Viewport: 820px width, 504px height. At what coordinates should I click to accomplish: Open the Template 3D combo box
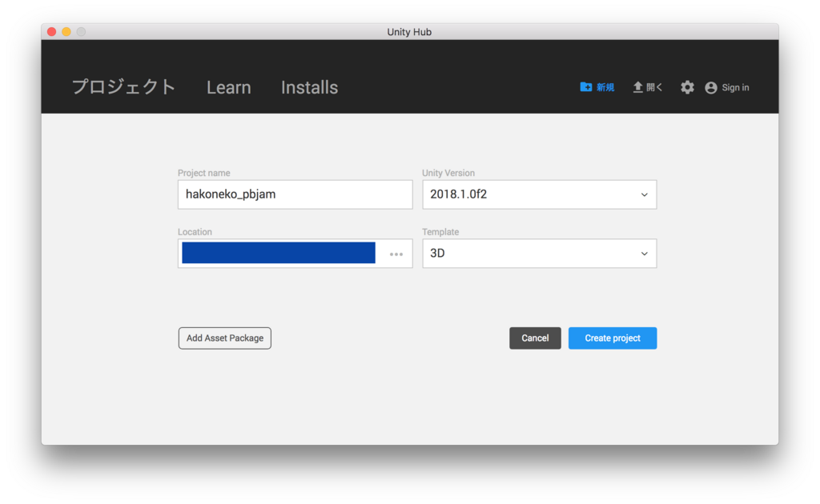tap(539, 254)
